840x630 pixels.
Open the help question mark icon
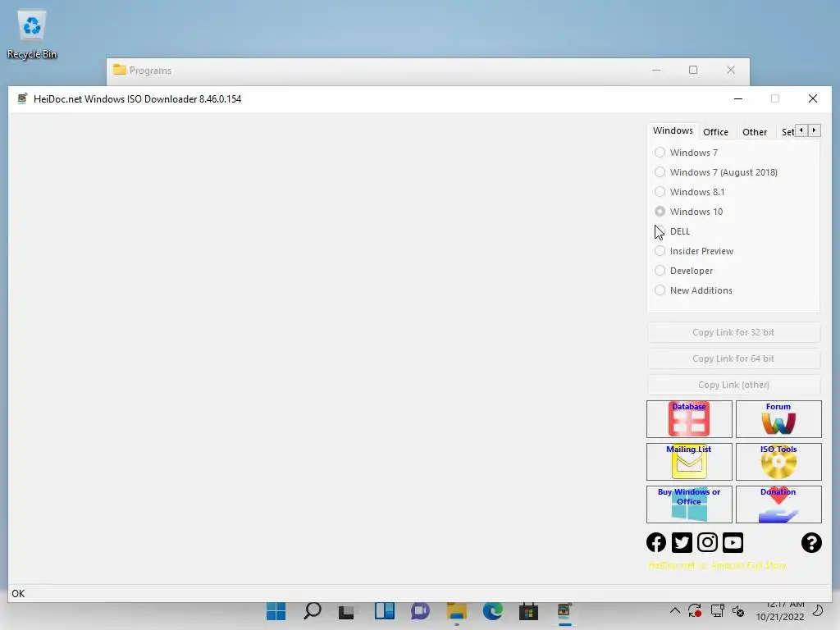811,542
